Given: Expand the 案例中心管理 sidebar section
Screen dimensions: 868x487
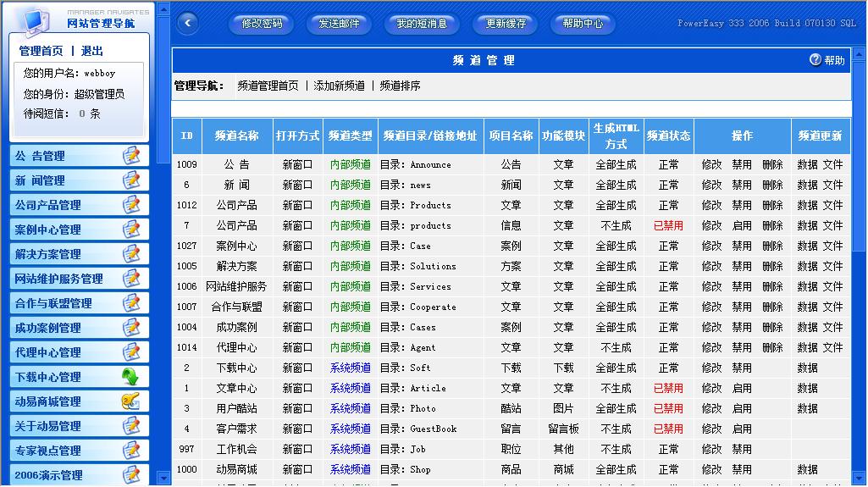Looking at the screenshot, I should (x=47, y=230).
